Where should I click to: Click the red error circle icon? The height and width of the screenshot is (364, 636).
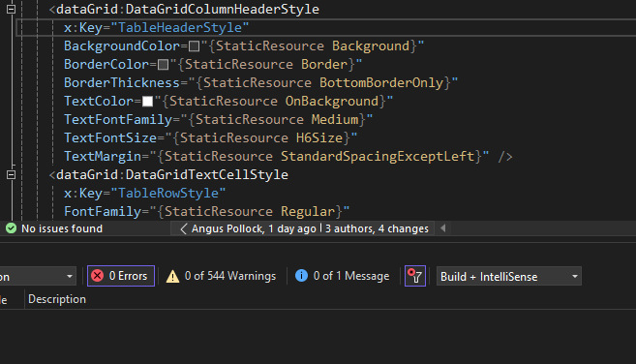(98, 276)
